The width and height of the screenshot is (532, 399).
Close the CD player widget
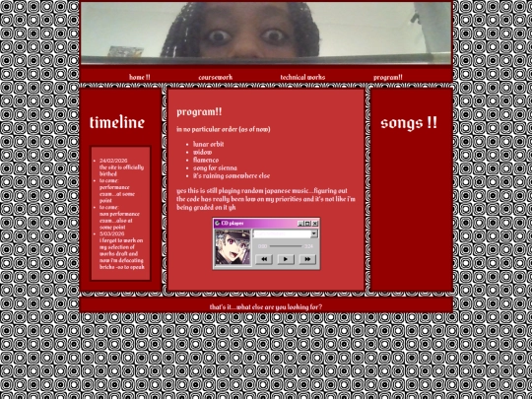coord(315,224)
